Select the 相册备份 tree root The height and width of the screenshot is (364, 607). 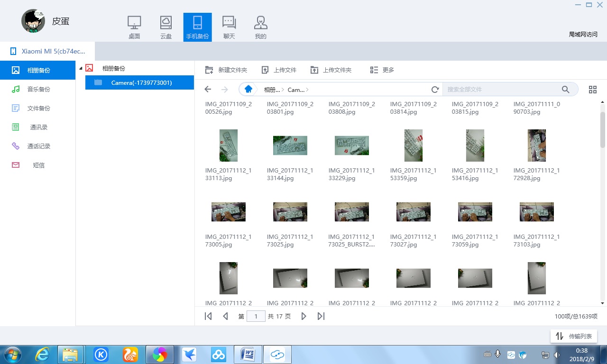[x=114, y=68]
